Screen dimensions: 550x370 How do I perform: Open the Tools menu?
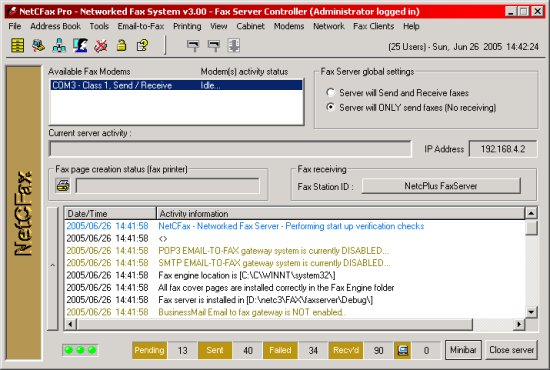99,26
